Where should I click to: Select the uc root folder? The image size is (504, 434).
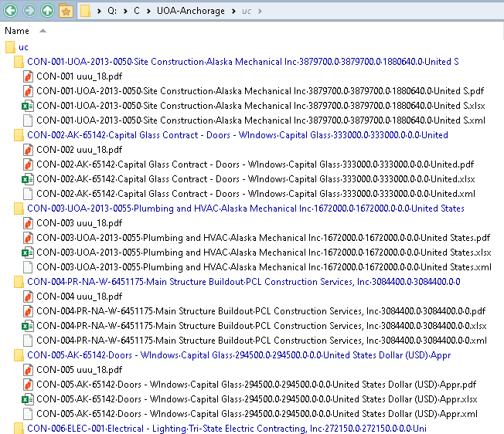click(23, 47)
